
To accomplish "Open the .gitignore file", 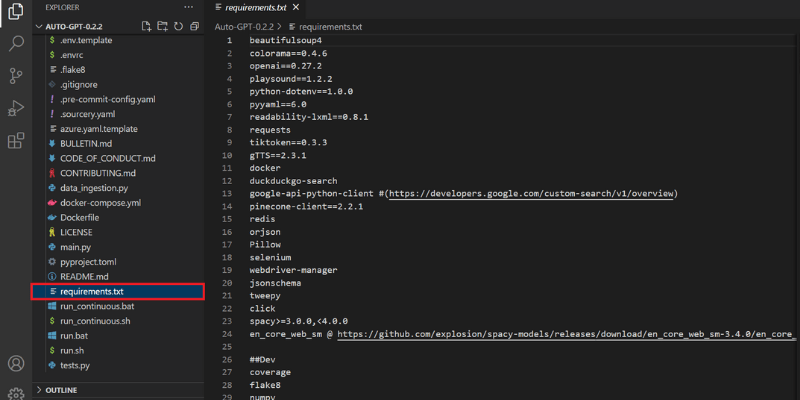I will (x=79, y=85).
